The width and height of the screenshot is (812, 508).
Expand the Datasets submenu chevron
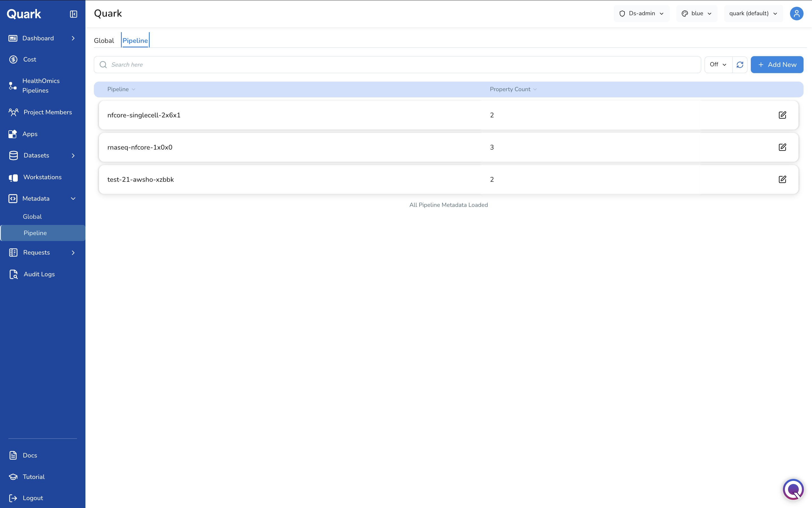(x=73, y=156)
